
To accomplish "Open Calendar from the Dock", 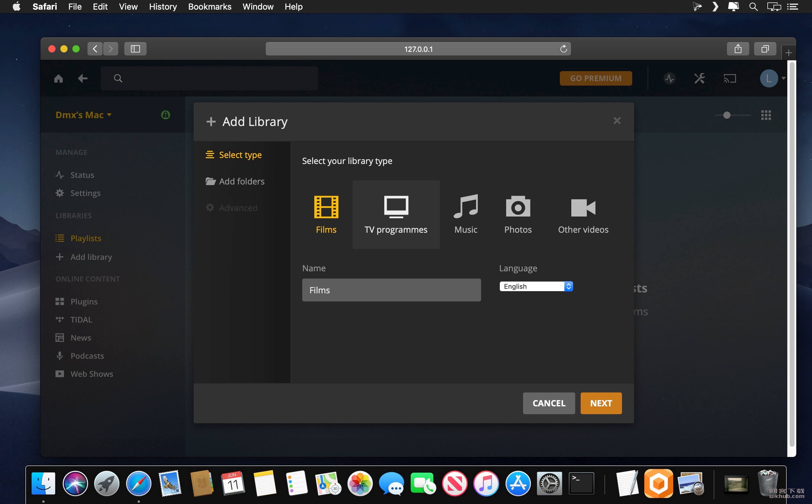I will click(233, 483).
